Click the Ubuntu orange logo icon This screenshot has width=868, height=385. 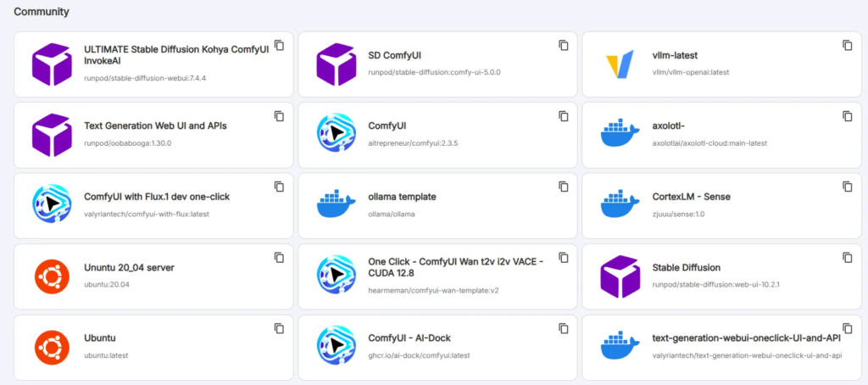click(52, 348)
